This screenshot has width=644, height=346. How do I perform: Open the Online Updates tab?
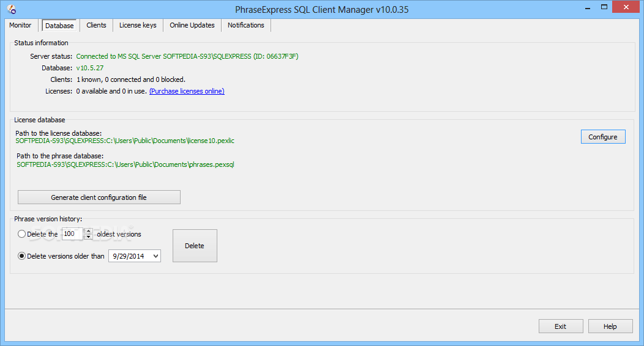tap(192, 25)
